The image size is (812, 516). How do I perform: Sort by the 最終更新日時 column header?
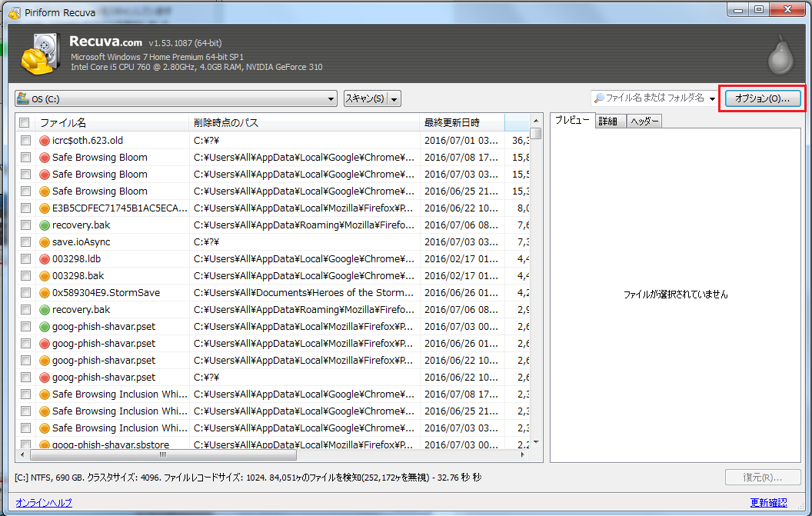click(x=462, y=123)
